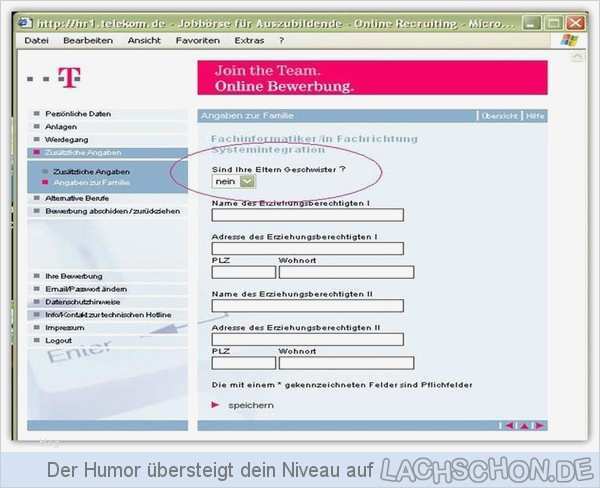Open Zusätzliche Angaben sub-item
Viewport: 600px width, 488px height.
[91, 172]
